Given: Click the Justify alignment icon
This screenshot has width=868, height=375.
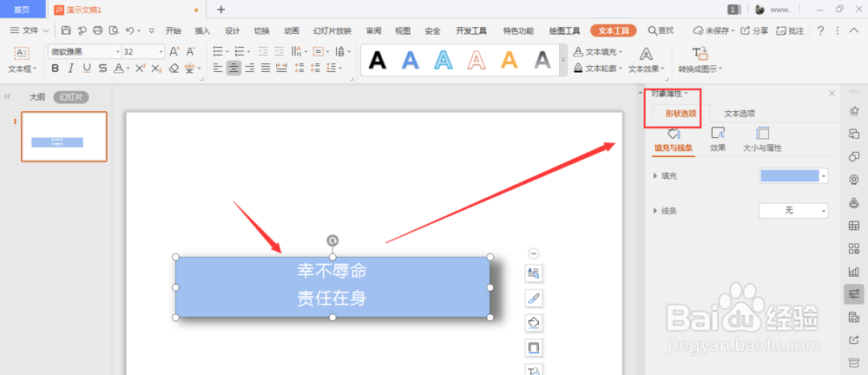Looking at the screenshot, I should tap(266, 68).
